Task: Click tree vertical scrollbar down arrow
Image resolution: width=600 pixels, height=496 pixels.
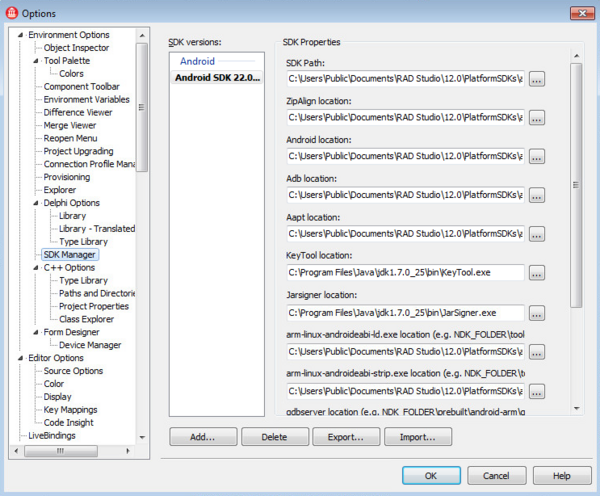Action: pos(142,437)
